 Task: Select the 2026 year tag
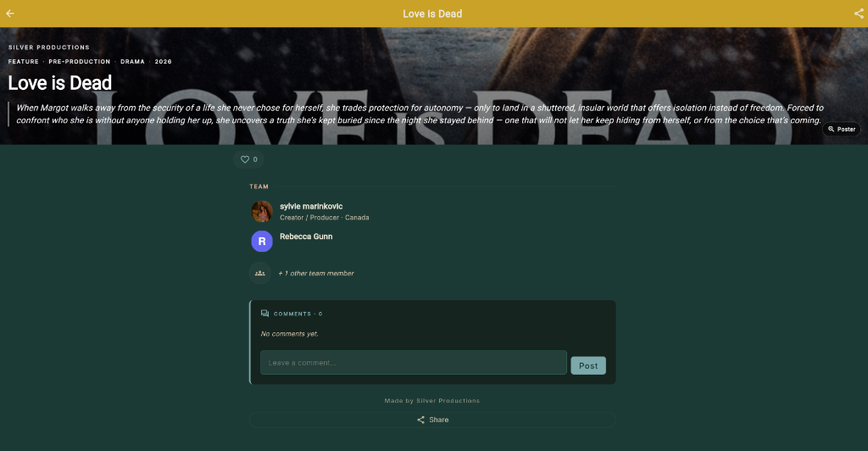[x=164, y=61]
